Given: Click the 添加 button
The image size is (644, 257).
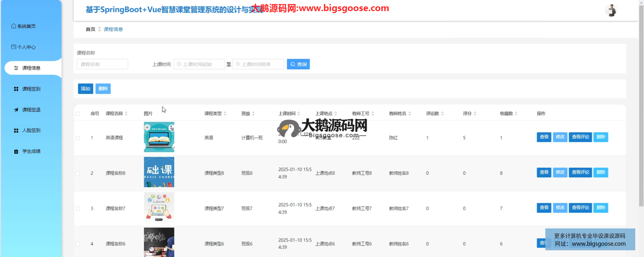Looking at the screenshot, I should coord(85,89).
